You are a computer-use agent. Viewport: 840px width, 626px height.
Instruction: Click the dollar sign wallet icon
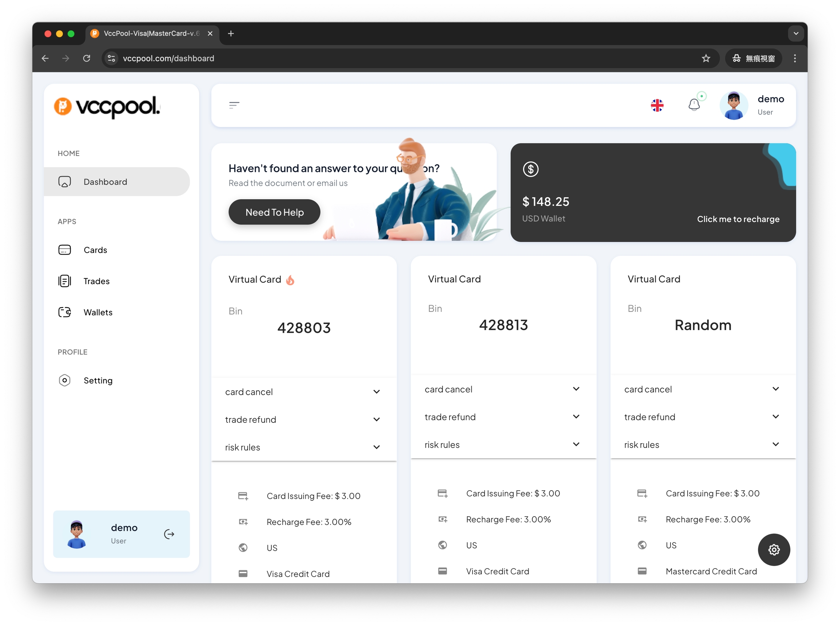coord(530,169)
